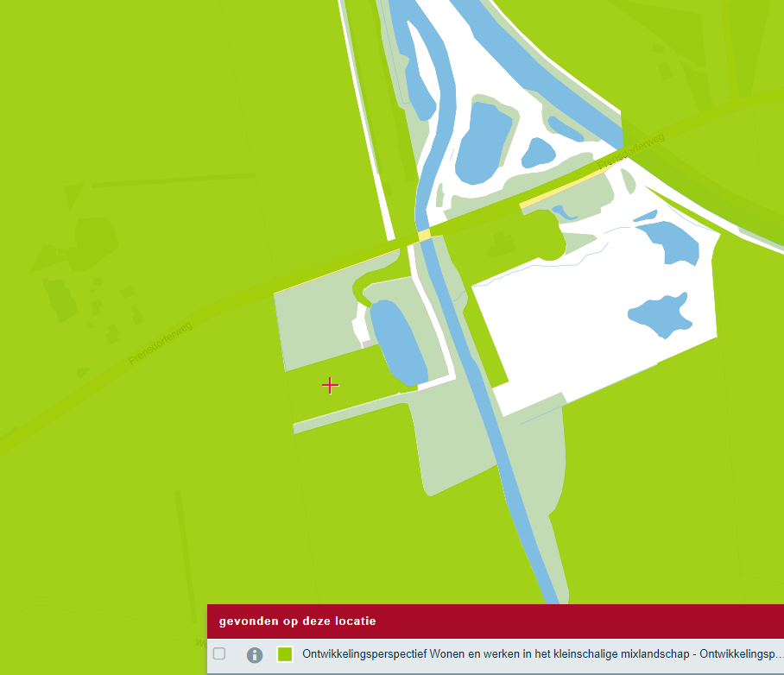The height and width of the screenshot is (675, 784).
Task: Click the green legend swatch in results
Action: click(285, 654)
